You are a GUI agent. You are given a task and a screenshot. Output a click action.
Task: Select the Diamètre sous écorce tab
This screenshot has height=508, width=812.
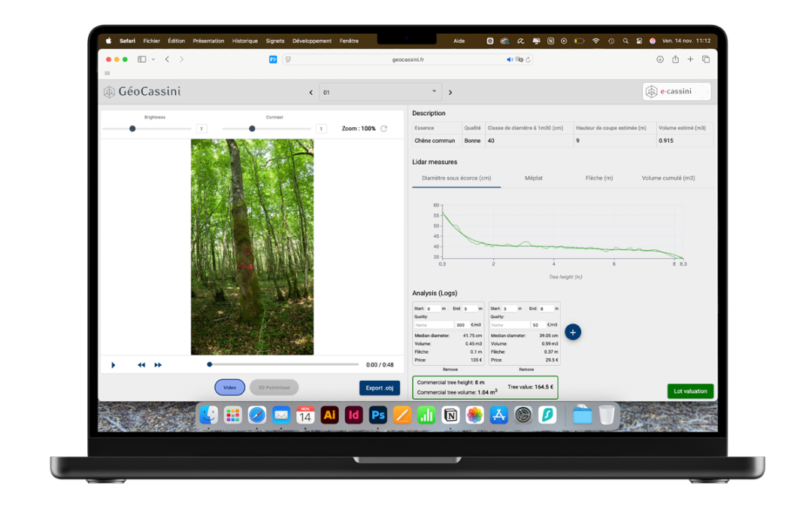456,178
